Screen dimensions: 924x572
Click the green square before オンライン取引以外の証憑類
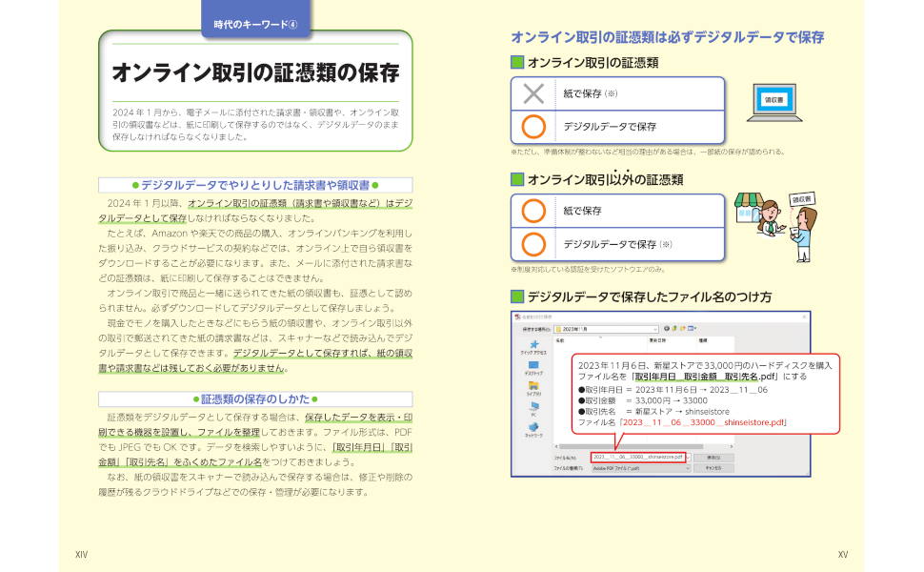point(517,178)
